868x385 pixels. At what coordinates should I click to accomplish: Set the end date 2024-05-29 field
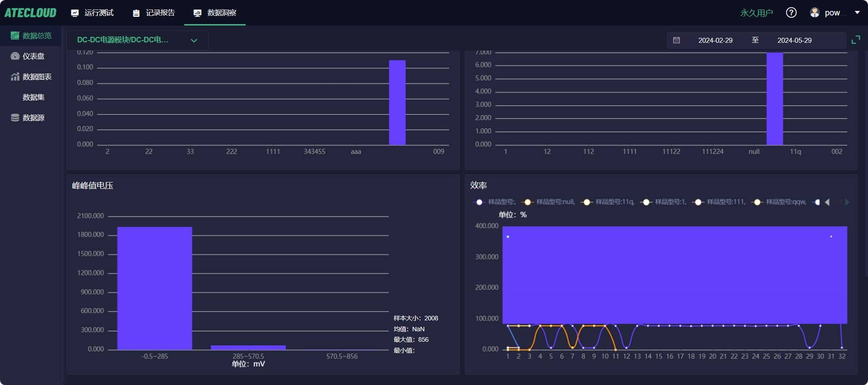pos(794,40)
